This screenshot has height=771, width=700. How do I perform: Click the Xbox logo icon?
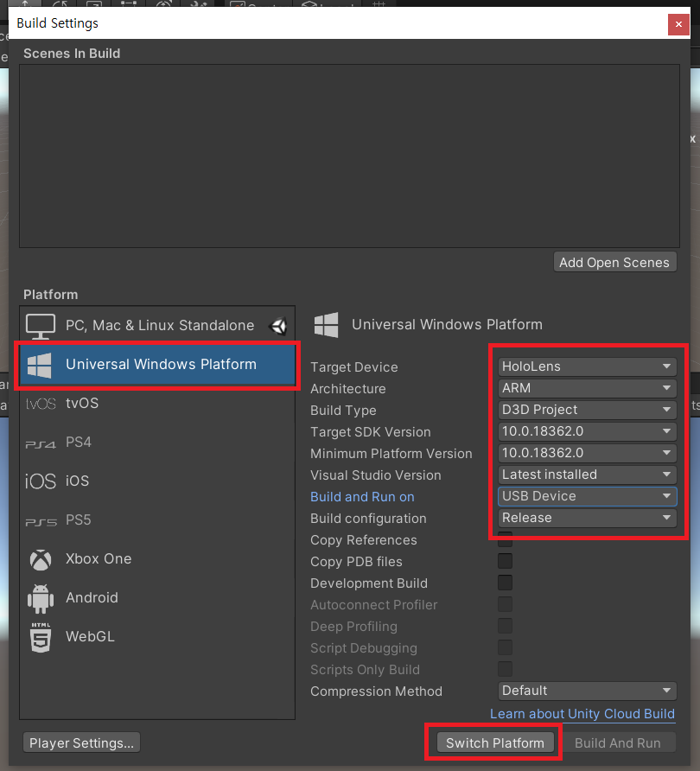click(41, 559)
